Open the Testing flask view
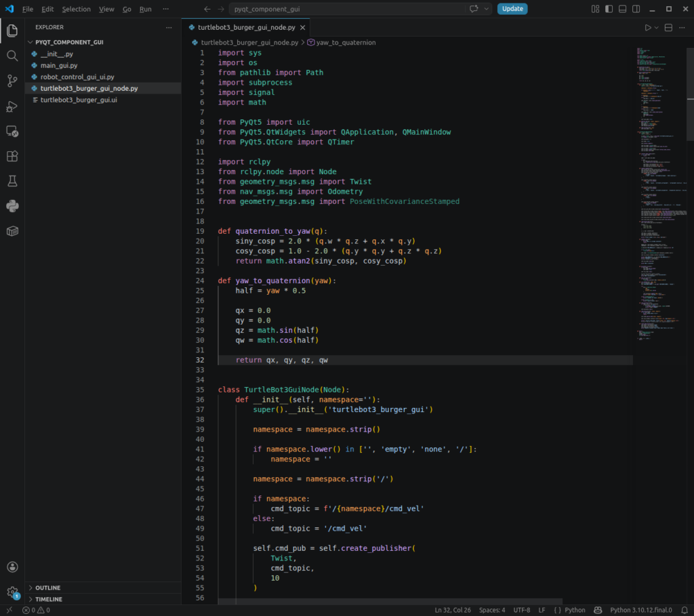694x616 pixels. point(12,181)
